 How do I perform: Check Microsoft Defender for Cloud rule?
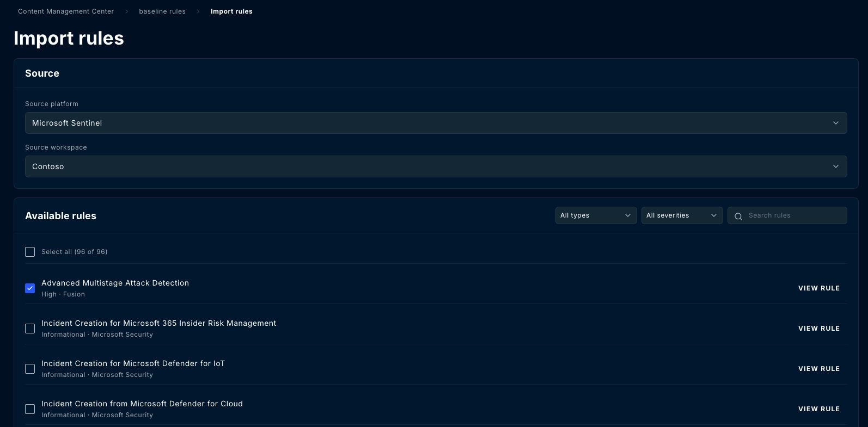(x=30, y=409)
